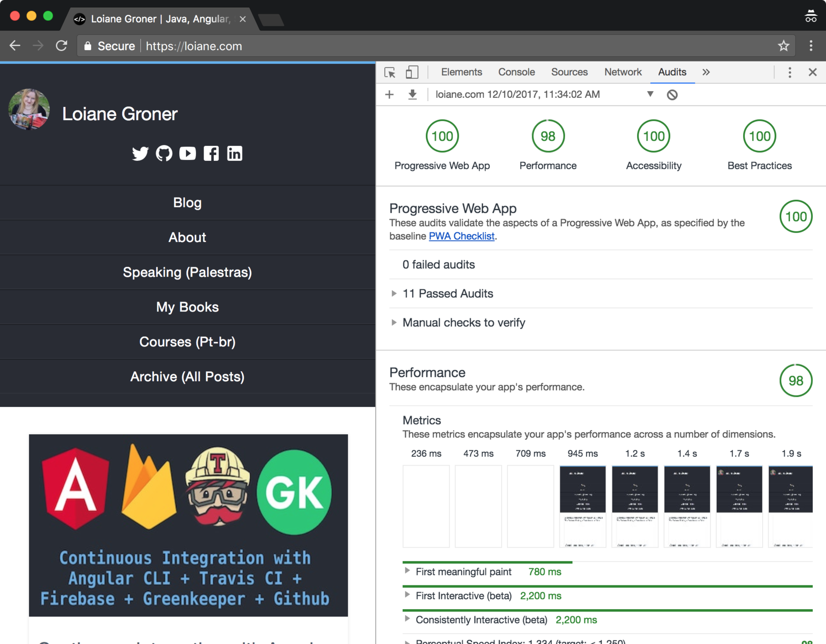Close the Loiane Groner browser tab
Image resolution: width=826 pixels, height=644 pixels.
click(243, 19)
